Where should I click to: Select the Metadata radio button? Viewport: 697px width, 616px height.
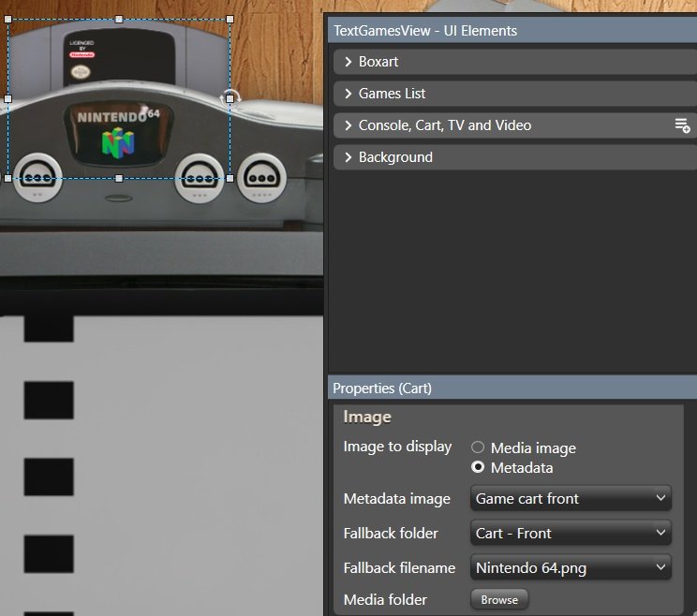coord(478,467)
